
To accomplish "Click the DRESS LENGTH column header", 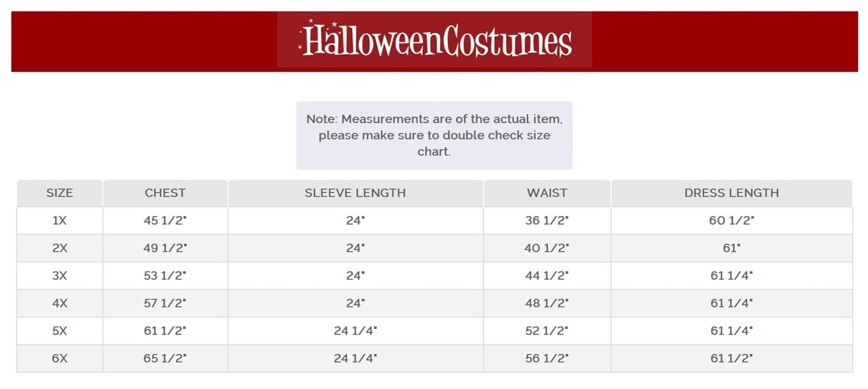I will point(731,193).
